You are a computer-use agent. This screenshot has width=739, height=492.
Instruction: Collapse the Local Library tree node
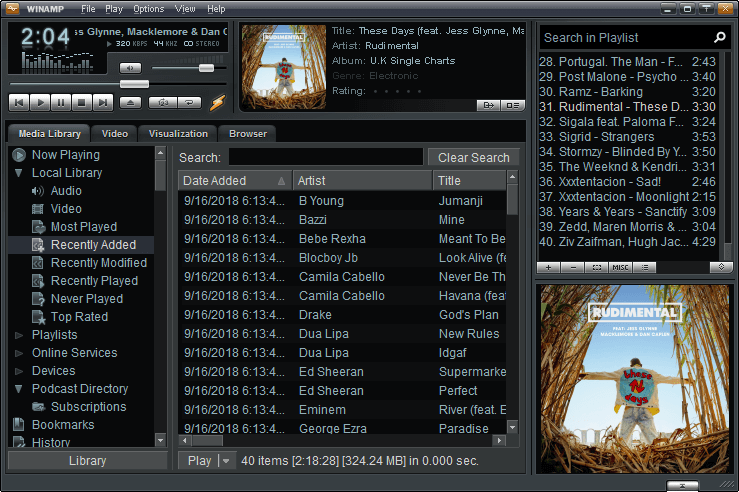(x=19, y=173)
